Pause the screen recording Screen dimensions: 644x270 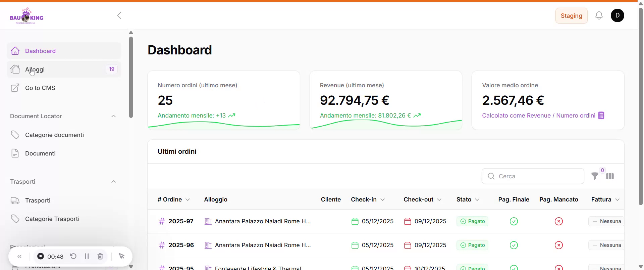(x=87, y=256)
